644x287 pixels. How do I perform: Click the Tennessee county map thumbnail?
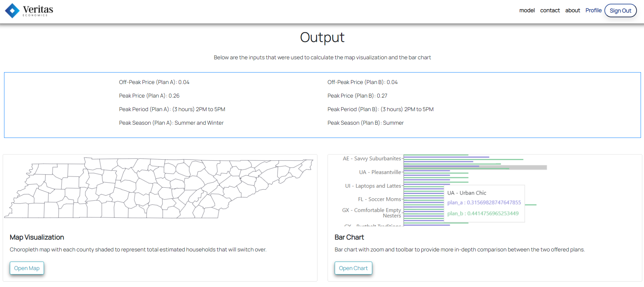click(x=159, y=188)
